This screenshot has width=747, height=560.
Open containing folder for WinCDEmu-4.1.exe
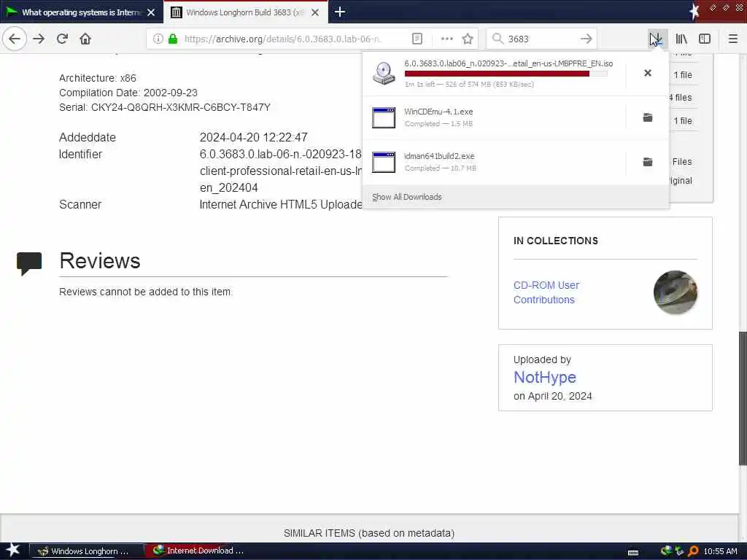648,117
